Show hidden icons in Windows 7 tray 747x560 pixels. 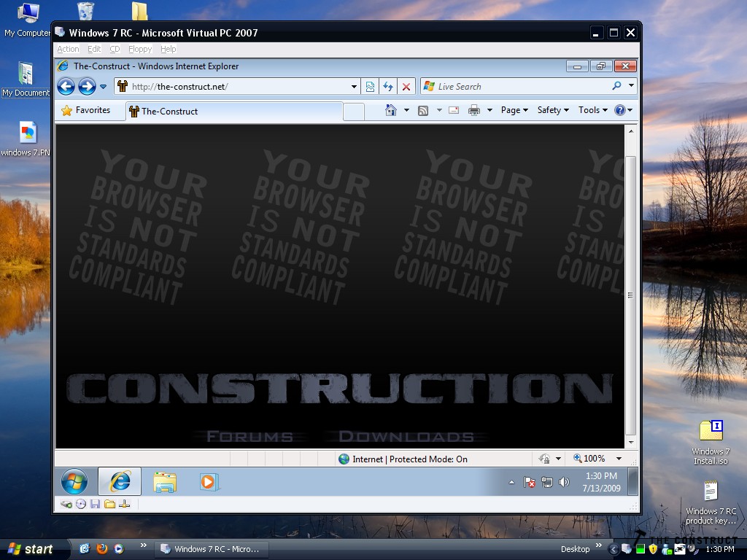pyautogui.click(x=511, y=483)
